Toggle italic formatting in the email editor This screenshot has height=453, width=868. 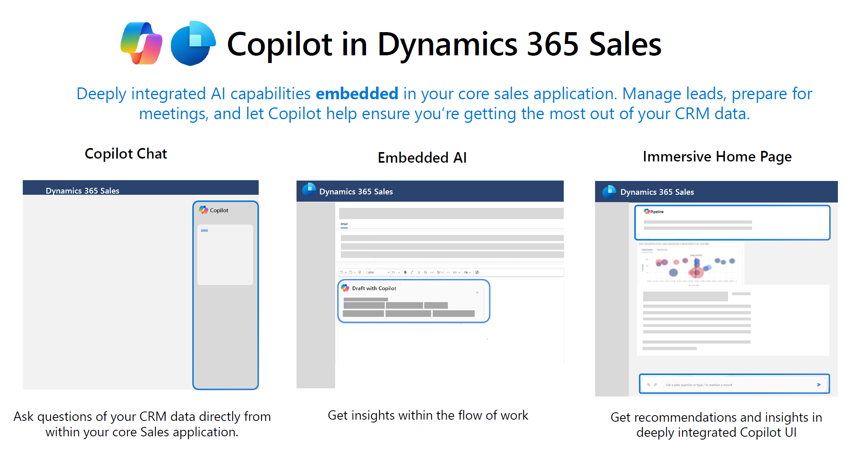(412, 272)
